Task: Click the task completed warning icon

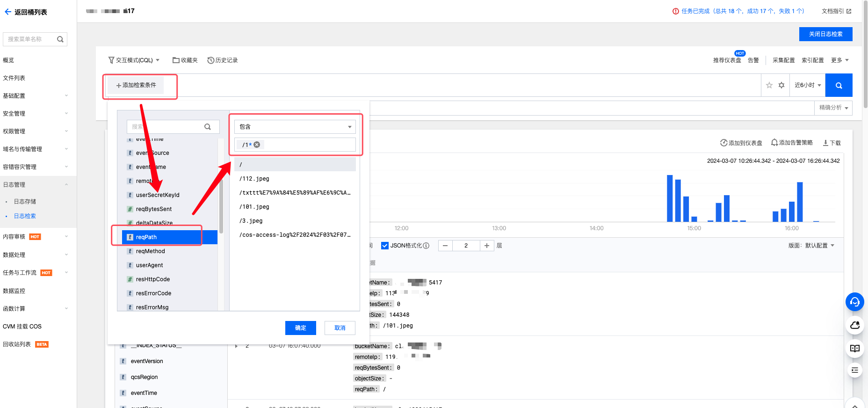Action: [x=675, y=11]
